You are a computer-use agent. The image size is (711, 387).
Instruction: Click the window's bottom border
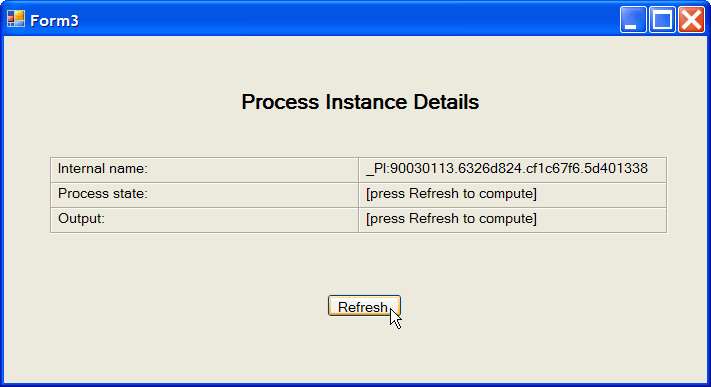pos(356,385)
